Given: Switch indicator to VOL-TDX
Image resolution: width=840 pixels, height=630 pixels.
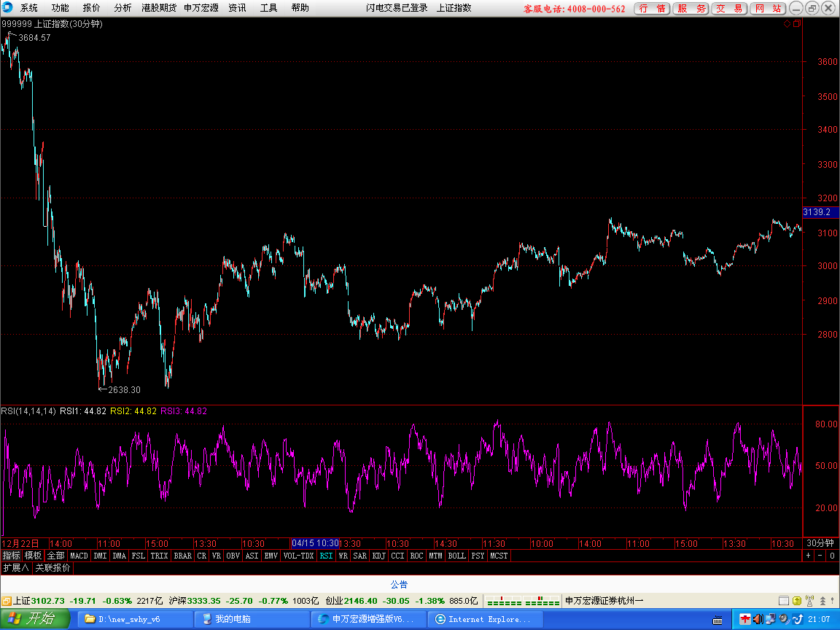Looking at the screenshot, I should (x=298, y=556).
